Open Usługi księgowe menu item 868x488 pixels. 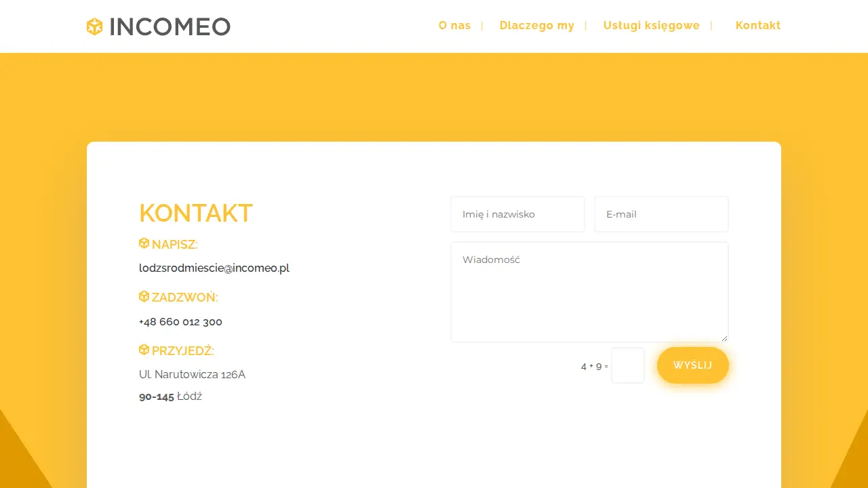tap(652, 26)
